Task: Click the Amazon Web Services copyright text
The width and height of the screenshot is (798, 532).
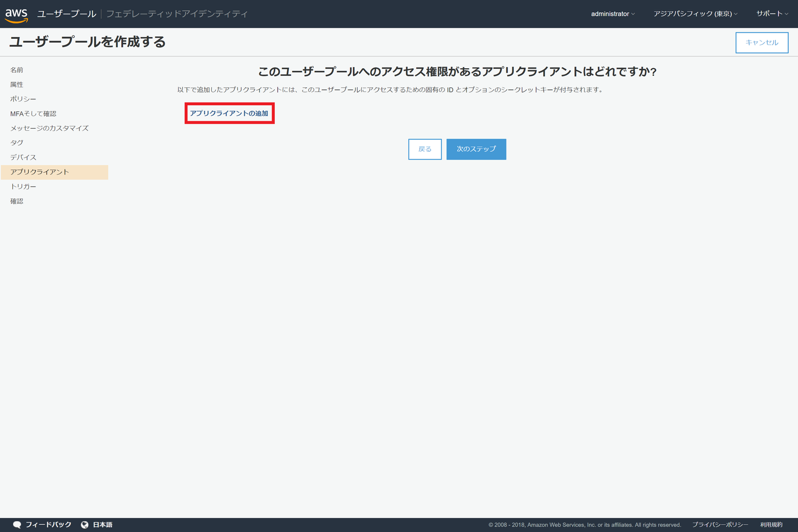Action: coord(585,525)
